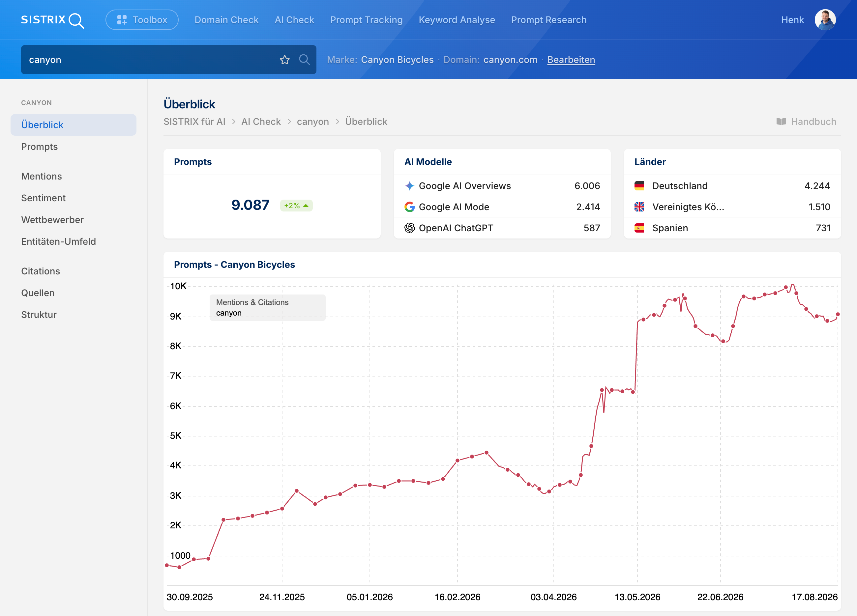Click the Prompts card heading
Image resolution: width=857 pixels, height=616 pixels.
tap(193, 162)
